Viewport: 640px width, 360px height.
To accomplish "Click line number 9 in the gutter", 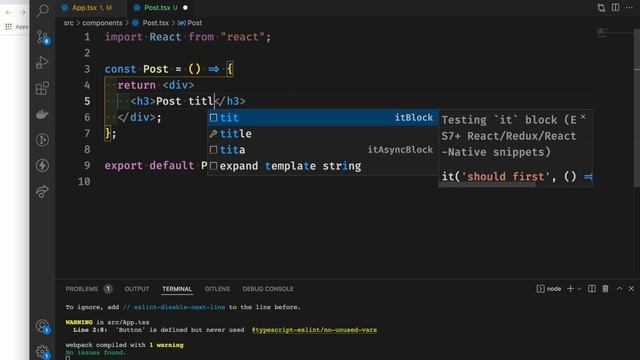I will pyautogui.click(x=87, y=165).
